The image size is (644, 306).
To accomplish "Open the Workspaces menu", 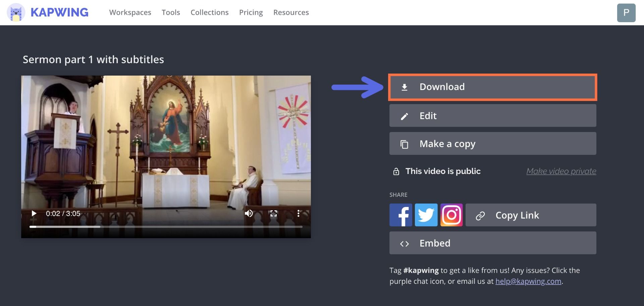I will click(130, 12).
